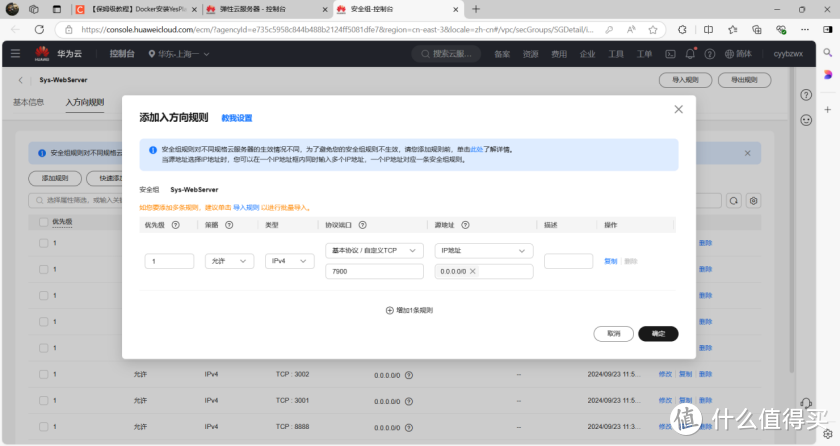Viewport: 840px width, 446px height.
Task: Check the first rule row checkbox
Action: [43, 243]
